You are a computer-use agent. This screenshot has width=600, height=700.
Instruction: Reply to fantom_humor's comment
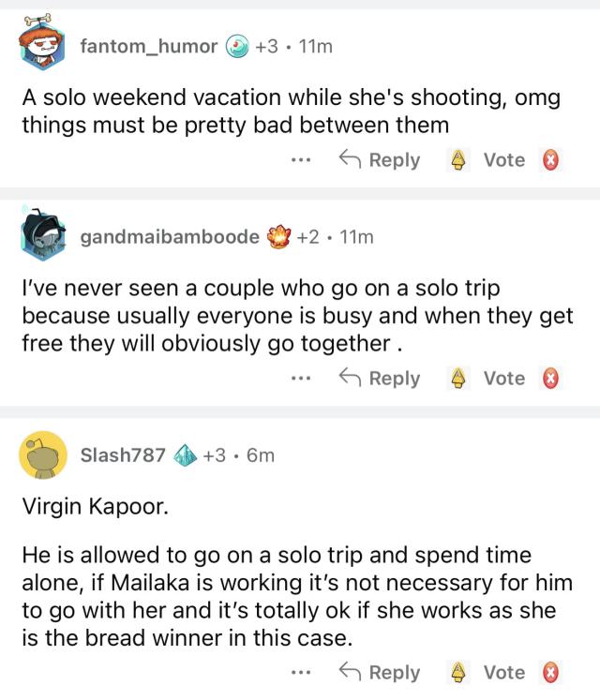point(380,160)
